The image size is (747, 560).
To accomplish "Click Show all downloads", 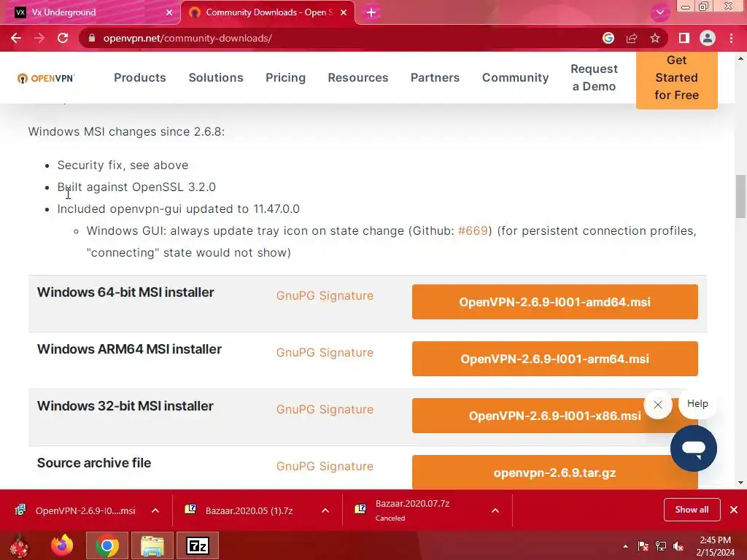I will click(692, 510).
